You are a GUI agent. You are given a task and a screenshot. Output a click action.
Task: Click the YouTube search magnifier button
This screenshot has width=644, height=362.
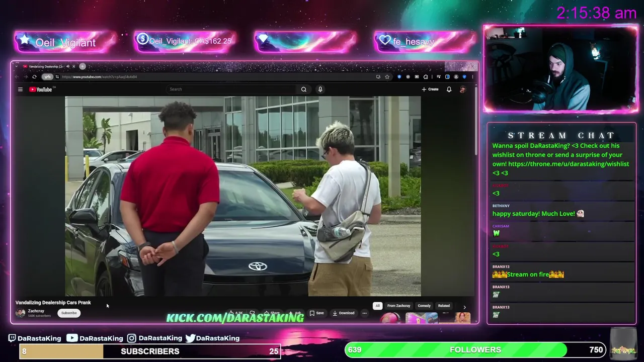pyautogui.click(x=303, y=89)
